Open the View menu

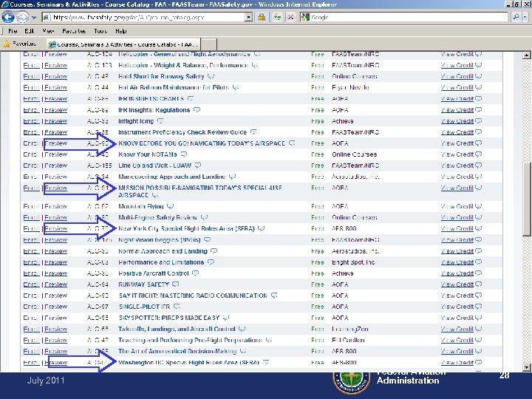[48, 31]
